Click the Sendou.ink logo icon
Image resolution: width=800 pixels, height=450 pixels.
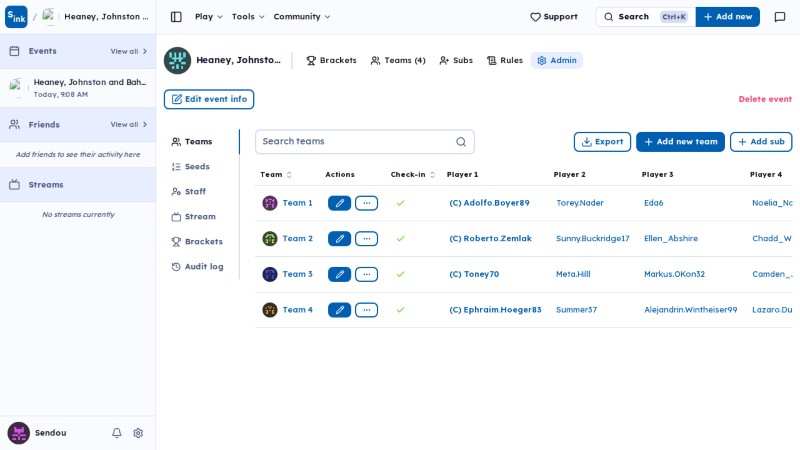16,17
